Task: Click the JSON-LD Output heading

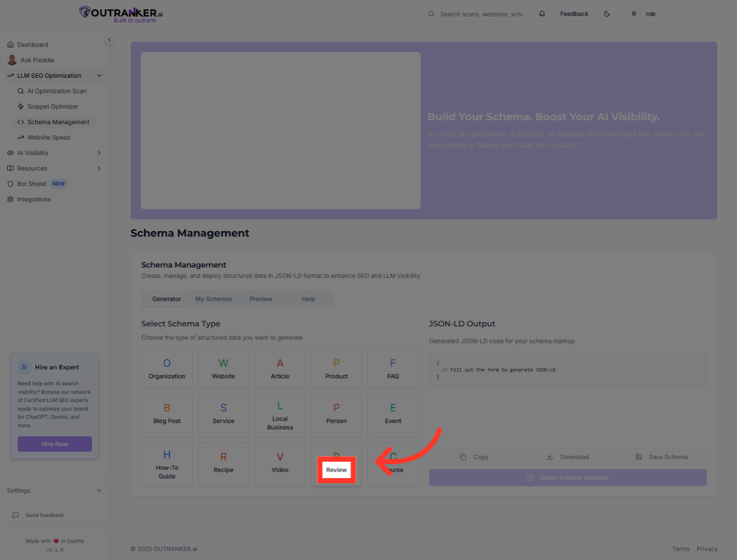Action: point(462,324)
